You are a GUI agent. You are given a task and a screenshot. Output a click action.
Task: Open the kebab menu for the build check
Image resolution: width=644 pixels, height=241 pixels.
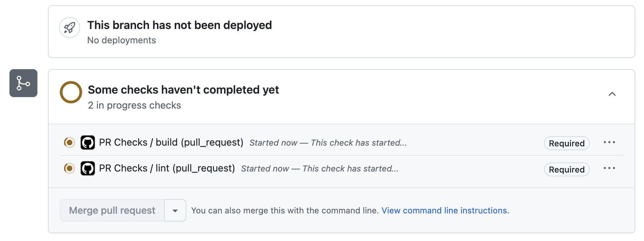(609, 142)
